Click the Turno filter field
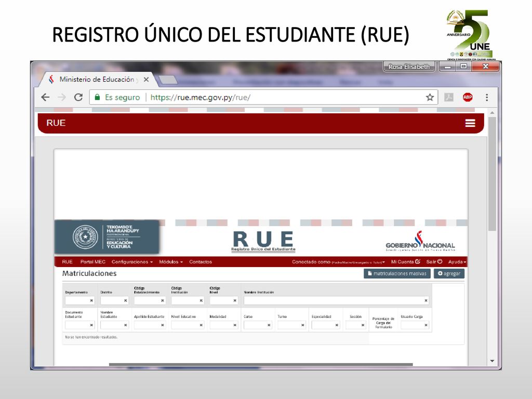The image size is (532, 399). [291, 325]
